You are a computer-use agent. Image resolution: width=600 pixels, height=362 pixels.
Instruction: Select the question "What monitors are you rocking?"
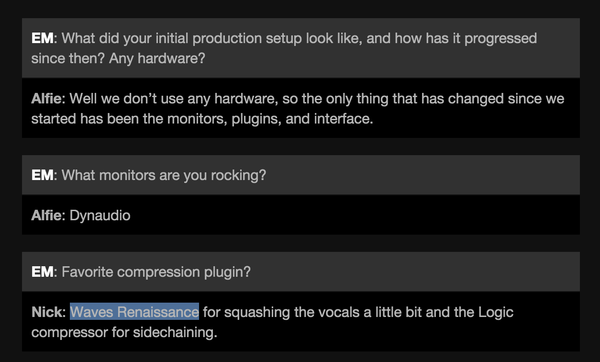pyautogui.click(x=164, y=175)
